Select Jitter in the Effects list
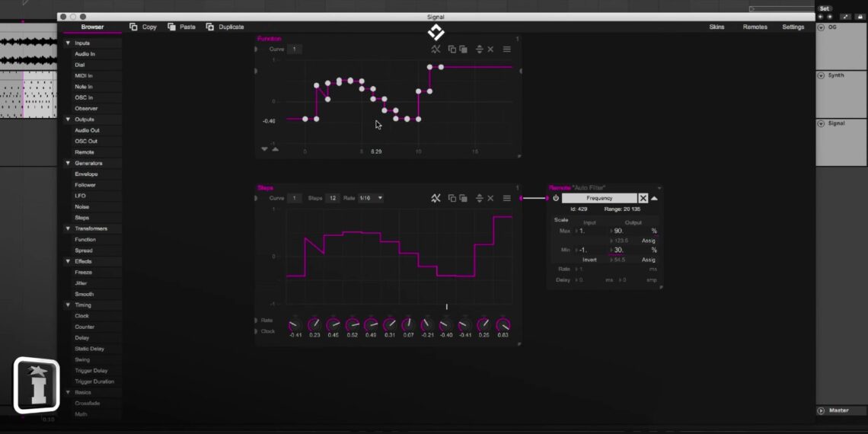Viewport: 868px width, 434px height. tap(81, 283)
